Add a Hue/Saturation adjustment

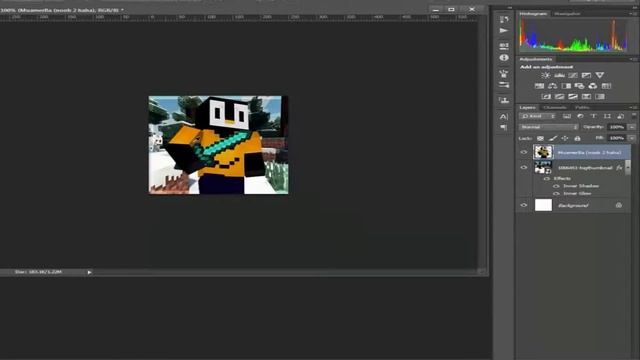pos(539,86)
